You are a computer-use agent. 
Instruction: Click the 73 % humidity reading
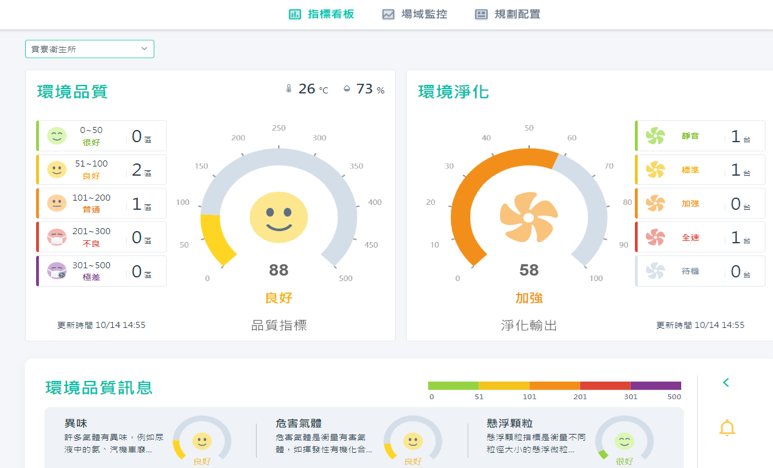click(370, 89)
